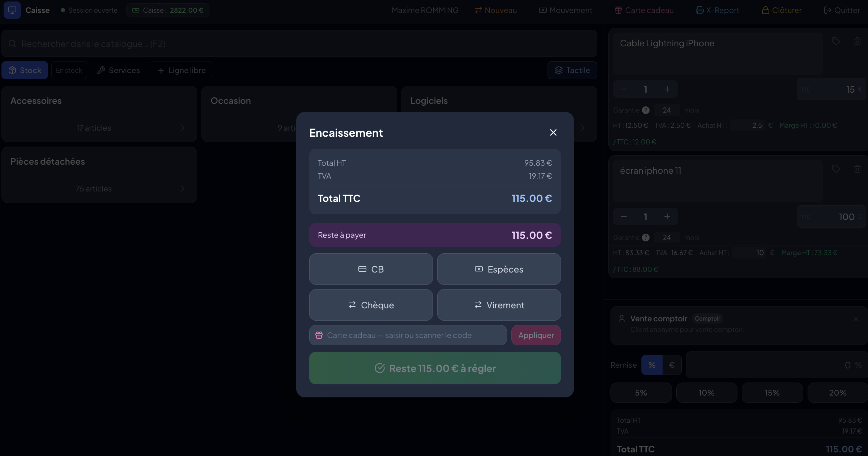This screenshot has height=456, width=868.
Task: Toggle the En stock filter
Action: pos(69,70)
